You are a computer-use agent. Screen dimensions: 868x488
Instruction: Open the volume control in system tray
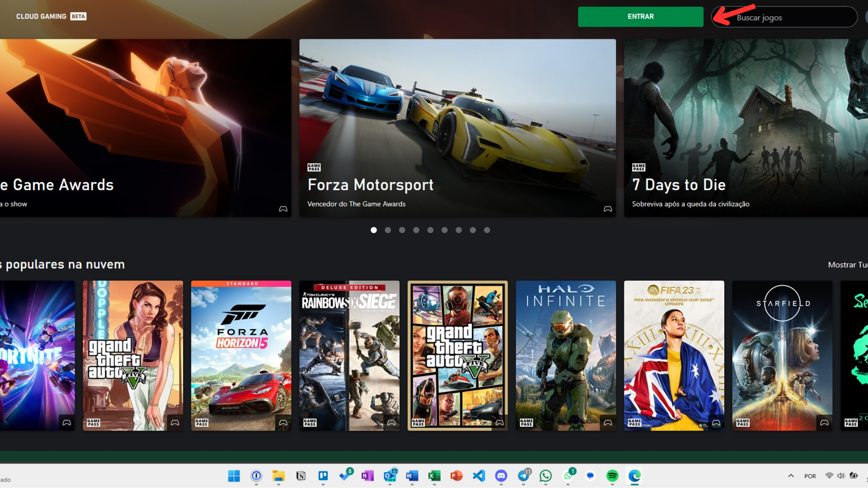coord(841,476)
